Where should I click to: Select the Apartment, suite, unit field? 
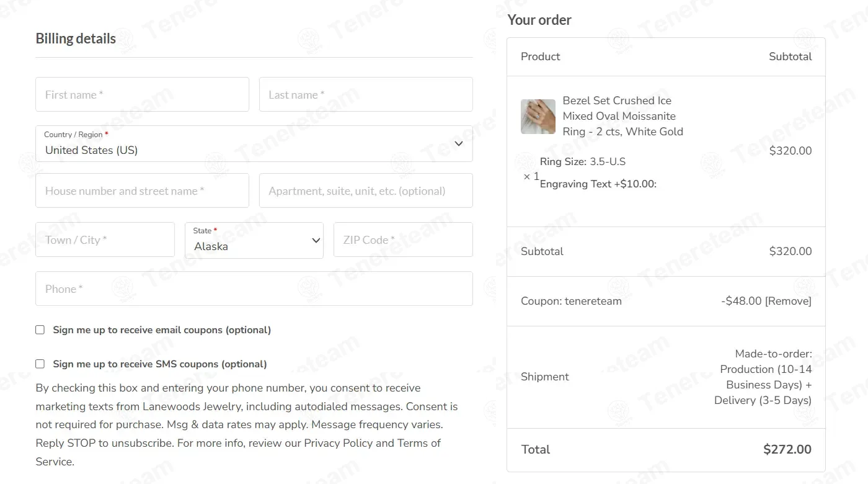[366, 190]
